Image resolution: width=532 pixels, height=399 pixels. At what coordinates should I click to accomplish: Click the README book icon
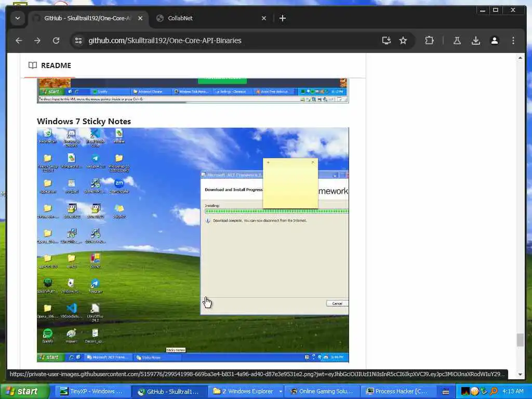pos(33,65)
